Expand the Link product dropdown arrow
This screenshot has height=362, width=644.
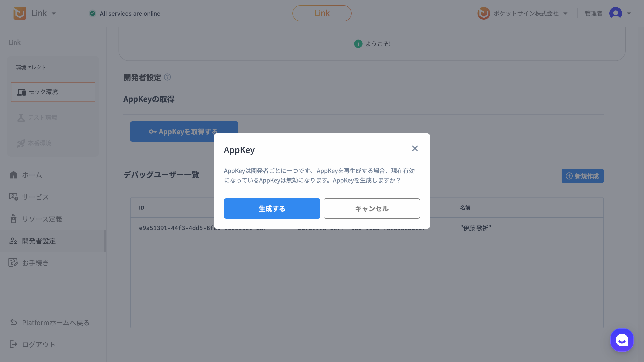[x=54, y=14]
